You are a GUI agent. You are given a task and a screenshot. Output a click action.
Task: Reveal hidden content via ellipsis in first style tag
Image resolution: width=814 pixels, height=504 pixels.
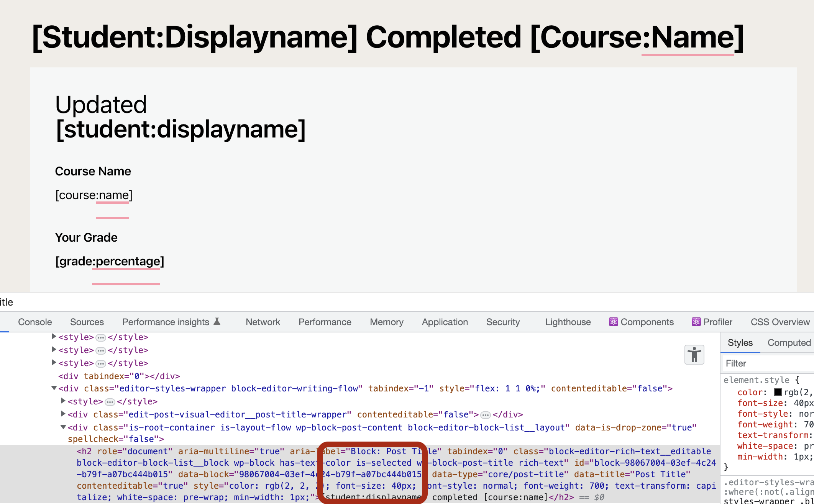(x=100, y=337)
